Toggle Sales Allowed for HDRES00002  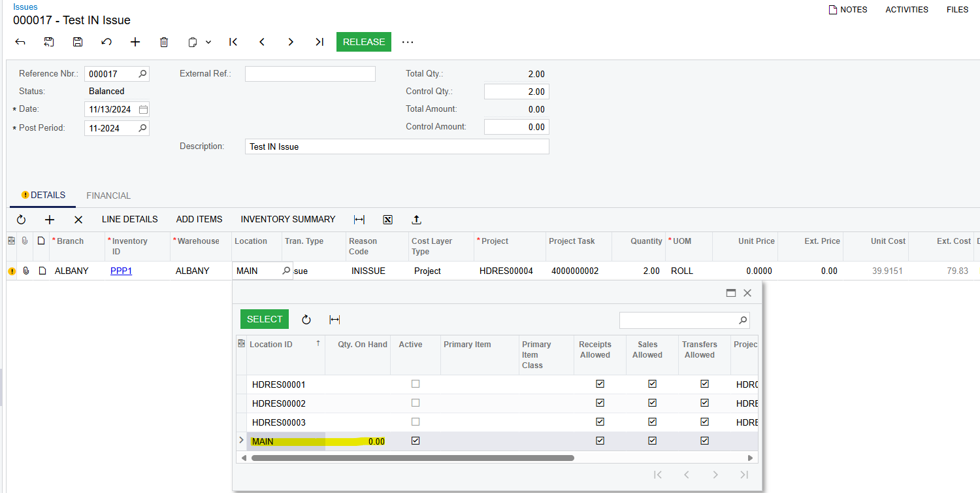tap(652, 403)
